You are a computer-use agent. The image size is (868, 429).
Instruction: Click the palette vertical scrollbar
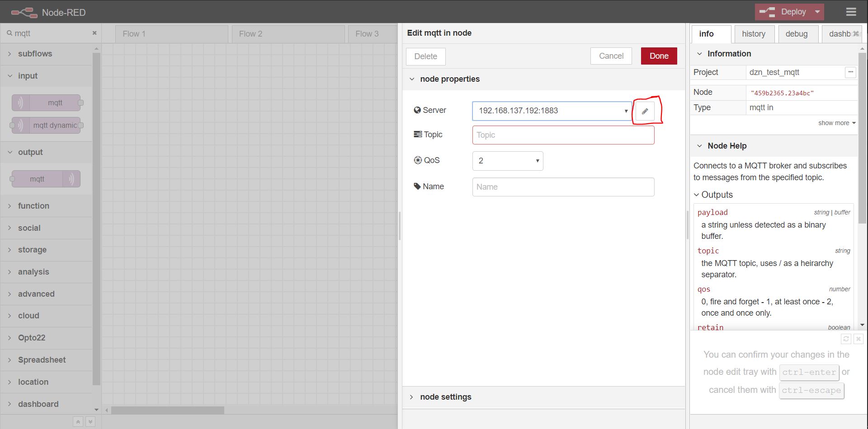pos(96,219)
